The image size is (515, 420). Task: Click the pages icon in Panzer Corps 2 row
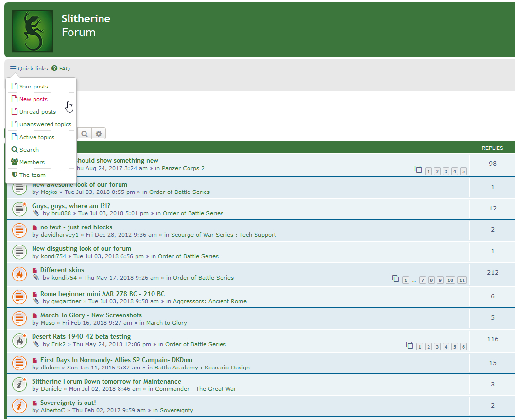(x=418, y=169)
